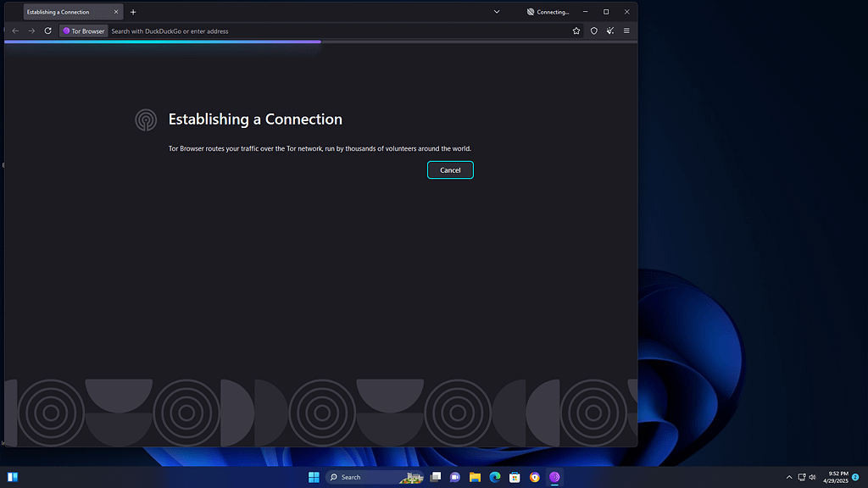
Task: Launch the chat app from taskbar
Action: point(455,477)
